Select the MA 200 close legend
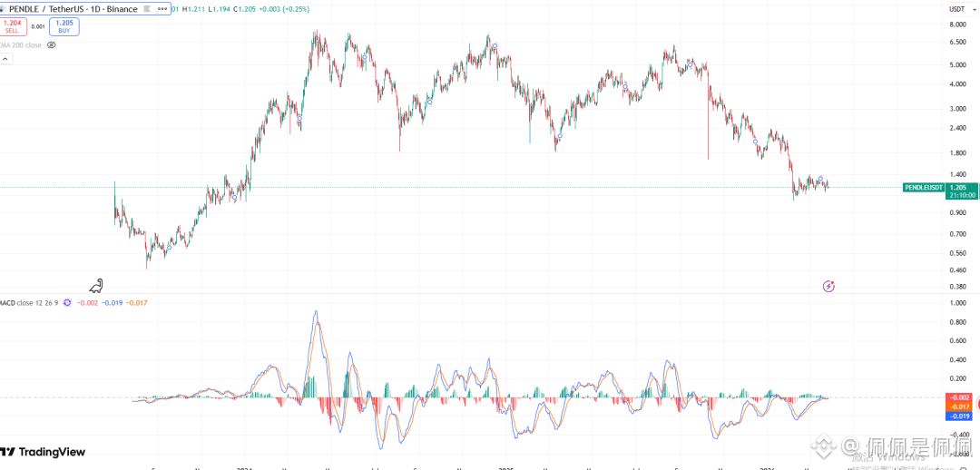This screenshot has width=980, height=470. (21, 45)
